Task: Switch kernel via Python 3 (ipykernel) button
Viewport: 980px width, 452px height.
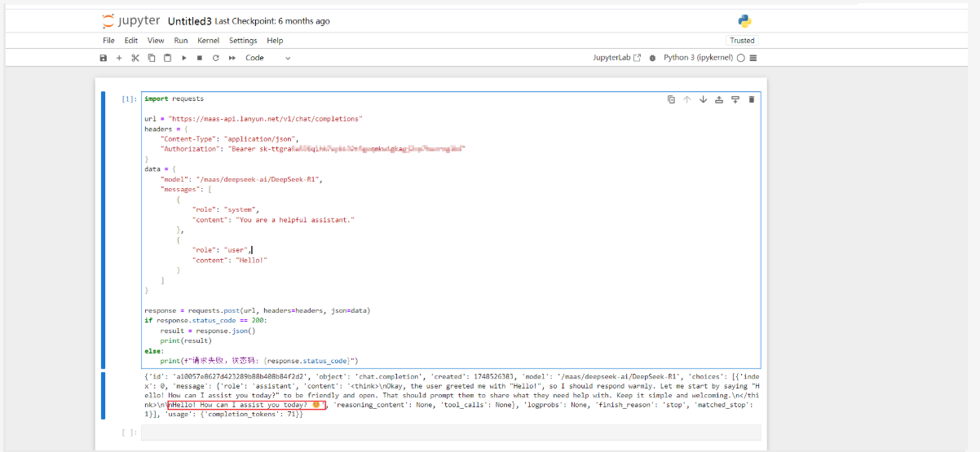Action: (x=698, y=58)
